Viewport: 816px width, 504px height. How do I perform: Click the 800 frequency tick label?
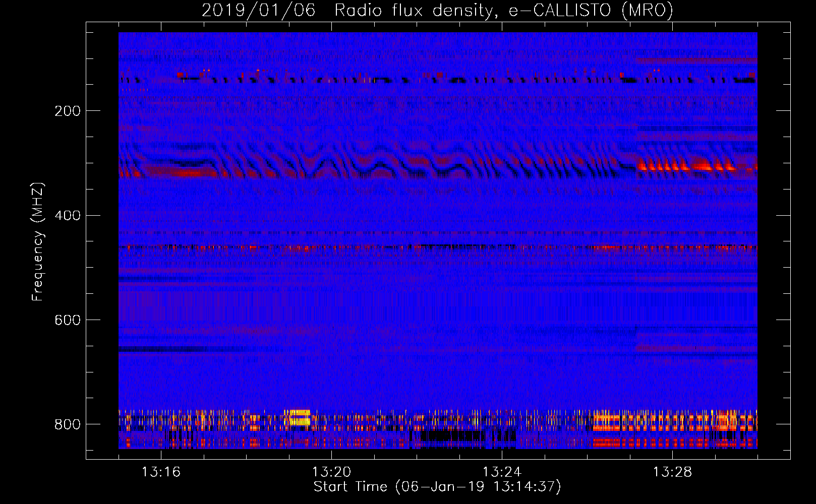68,424
